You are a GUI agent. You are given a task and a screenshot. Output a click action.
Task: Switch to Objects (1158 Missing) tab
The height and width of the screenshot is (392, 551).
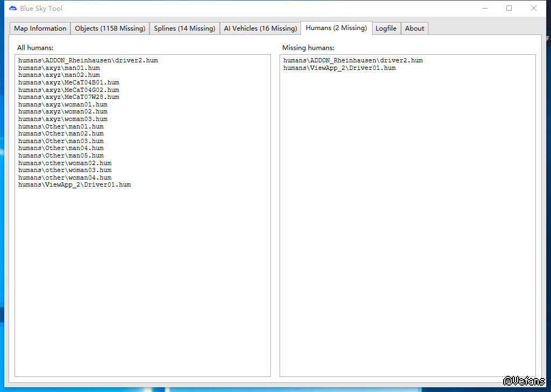coord(110,28)
